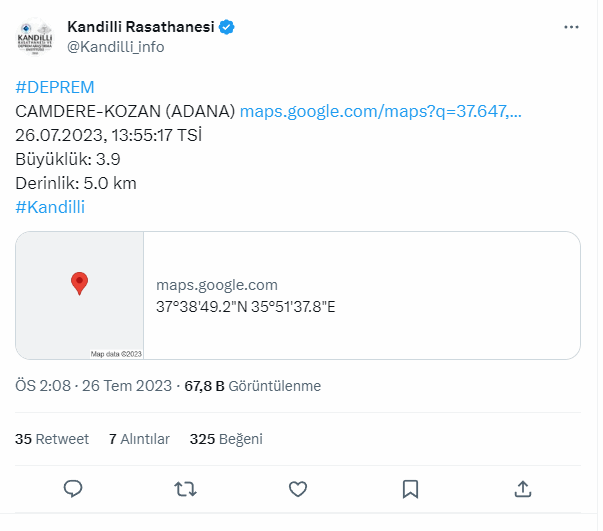Open the tweet timestamp ÖS 2:08

pyautogui.click(x=93, y=386)
